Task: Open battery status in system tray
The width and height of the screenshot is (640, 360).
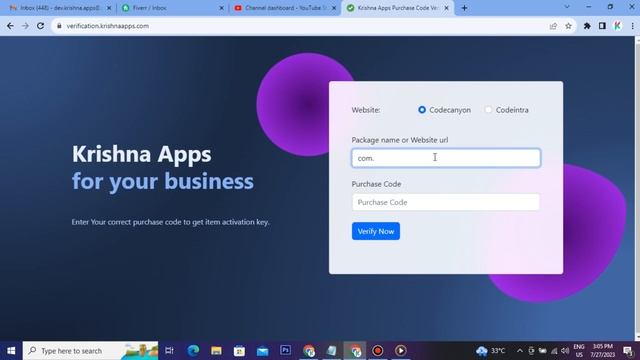Action: pyautogui.click(x=542, y=351)
